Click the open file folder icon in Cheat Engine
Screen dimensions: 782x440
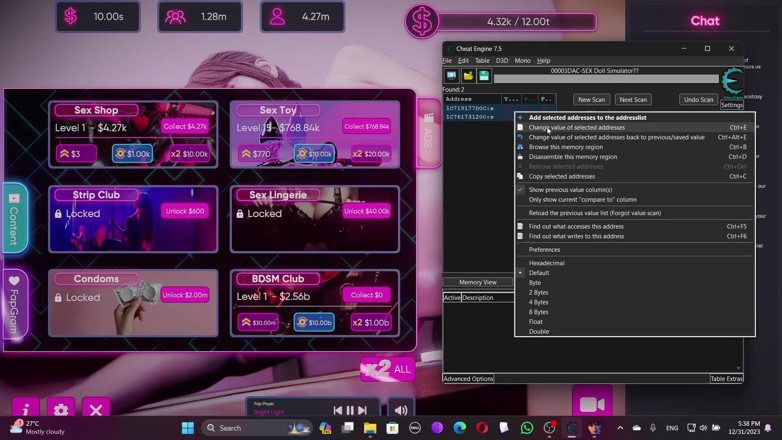468,76
